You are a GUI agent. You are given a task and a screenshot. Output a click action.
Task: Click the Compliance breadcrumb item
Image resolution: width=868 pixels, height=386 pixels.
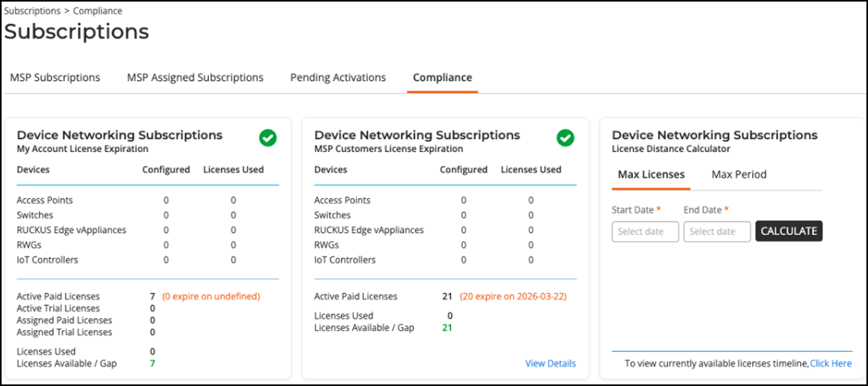[x=98, y=11]
